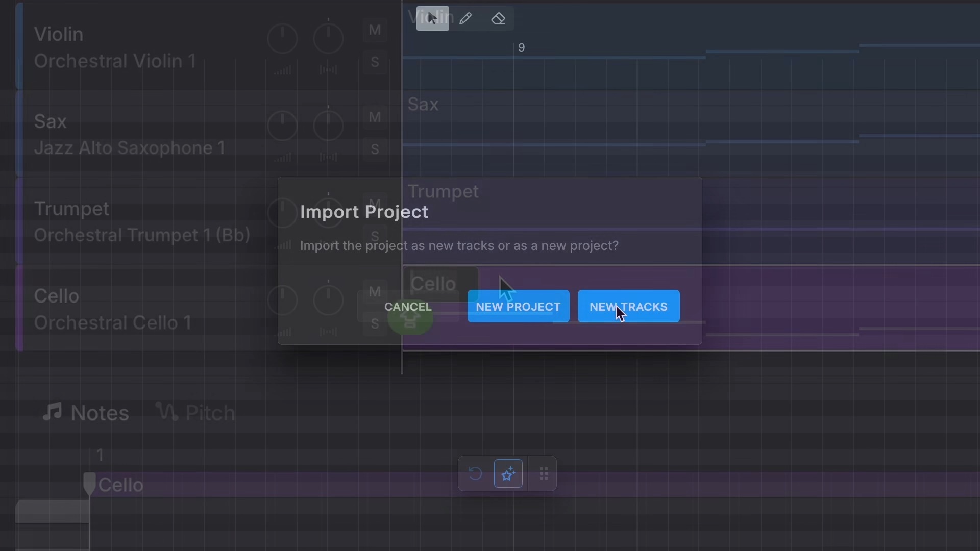Cancel the Import Project dialog

point(408,307)
